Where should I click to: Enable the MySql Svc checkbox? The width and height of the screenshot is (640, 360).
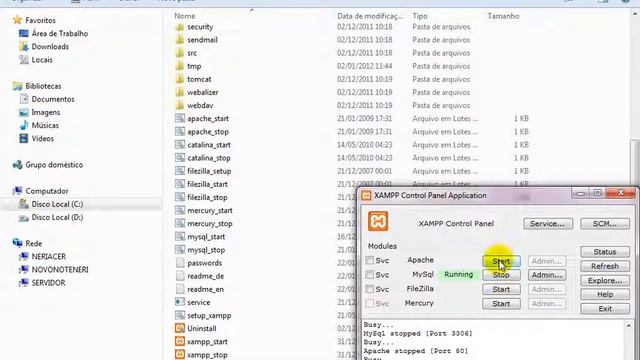click(x=370, y=275)
